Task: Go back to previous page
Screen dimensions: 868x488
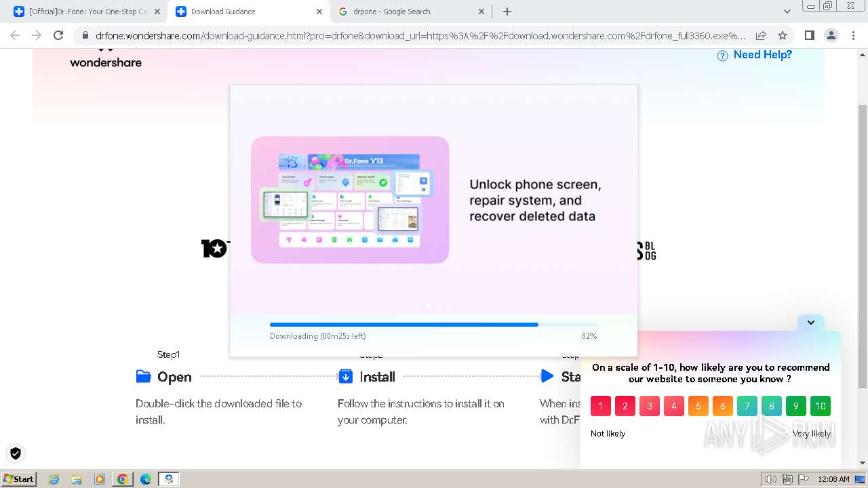Action: (x=15, y=35)
